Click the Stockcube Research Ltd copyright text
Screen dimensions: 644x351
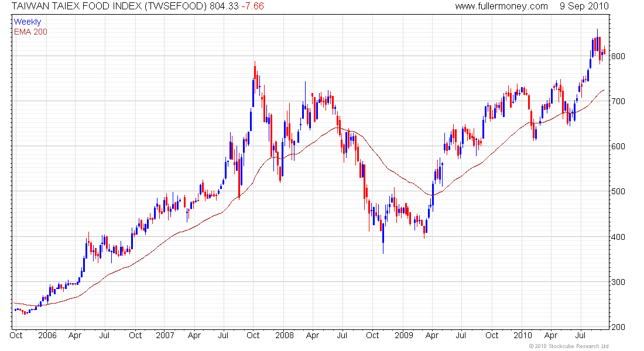(569, 346)
